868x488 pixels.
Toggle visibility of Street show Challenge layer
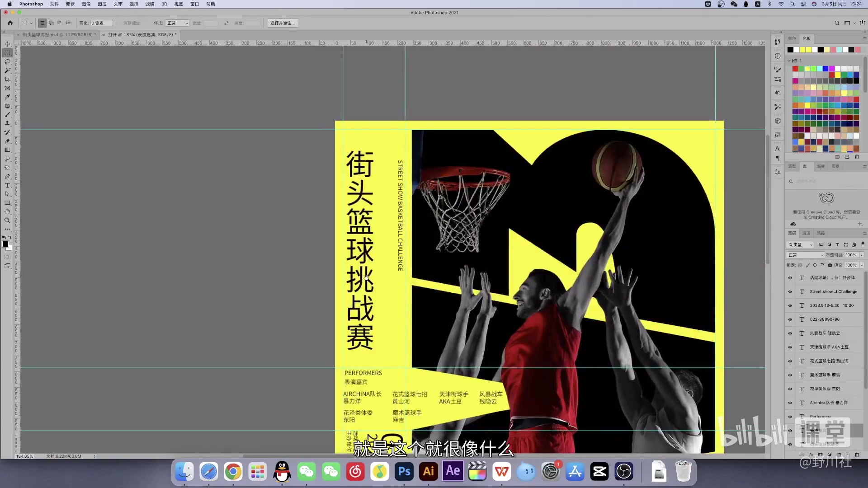coord(790,292)
